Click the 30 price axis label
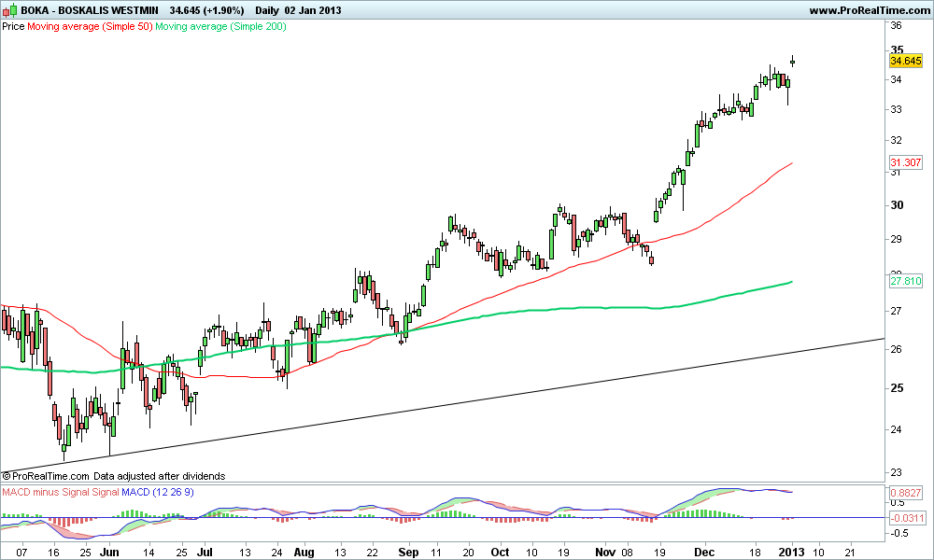934x560 pixels. (897, 205)
